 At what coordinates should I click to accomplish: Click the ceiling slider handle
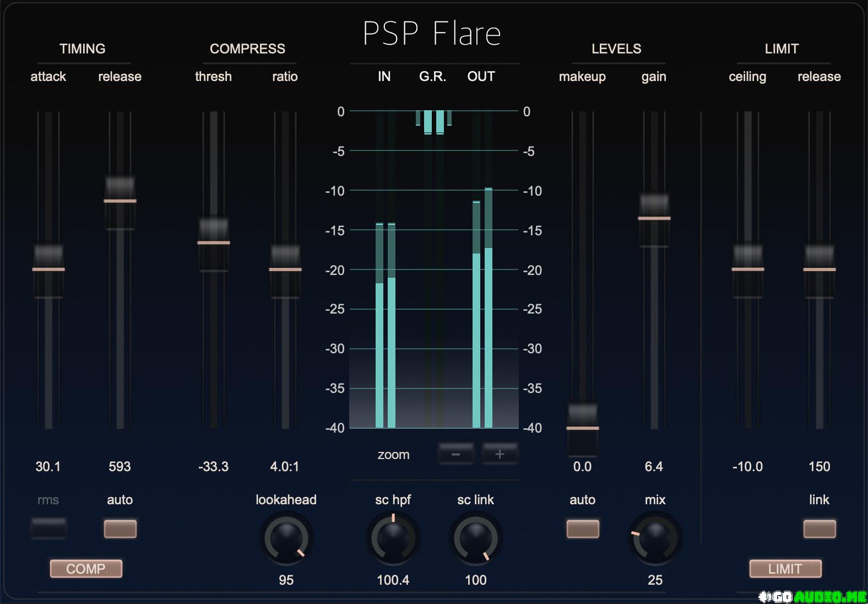[748, 270]
